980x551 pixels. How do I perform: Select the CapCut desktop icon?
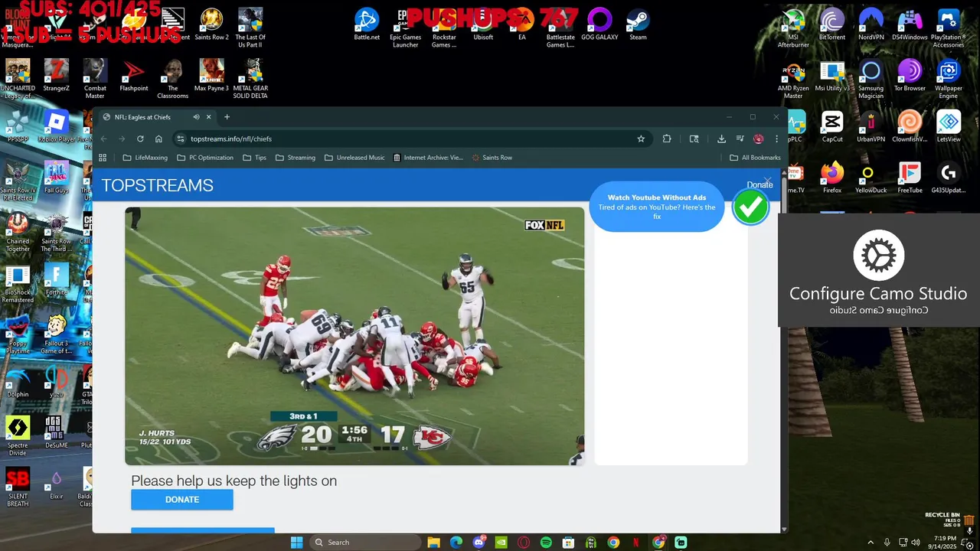[832, 127]
